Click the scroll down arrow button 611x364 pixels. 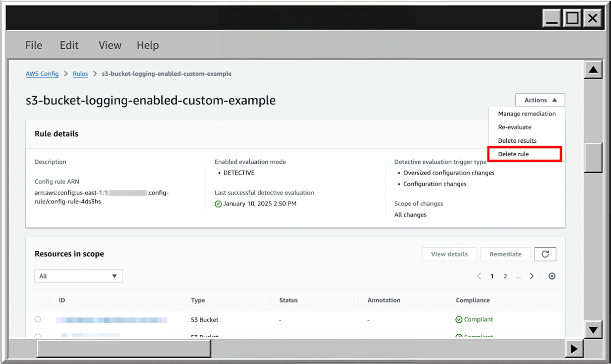593,330
